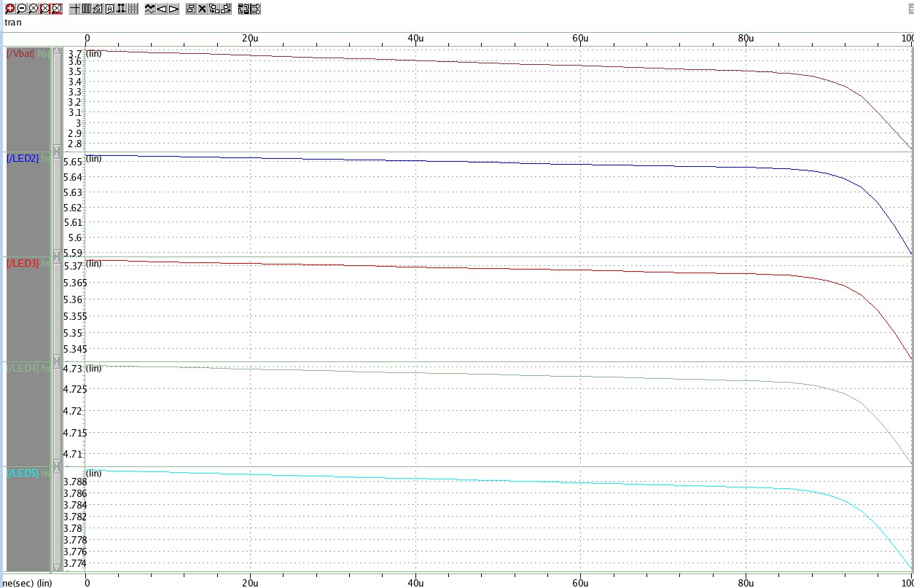Delete selected item with X icon

click(x=202, y=9)
